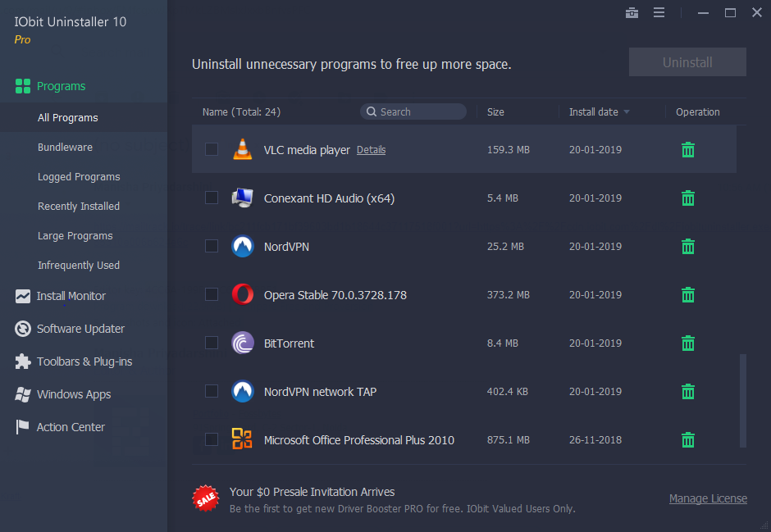Image resolution: width=771 pixels, height=532 pixels.
Task: Switch to Large Programs view
Action: [x=75, y=236]
